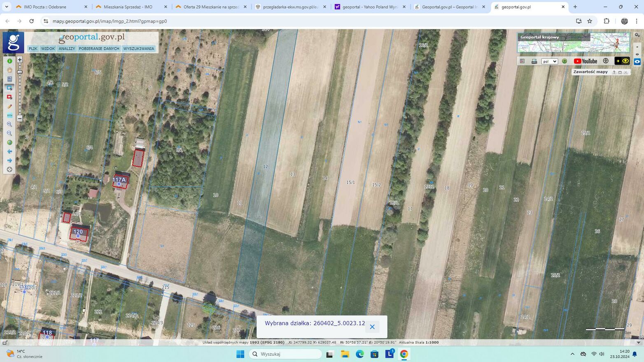Open browser extensions puzzle icon
The image size is (644, 362).
pos(607,21)
